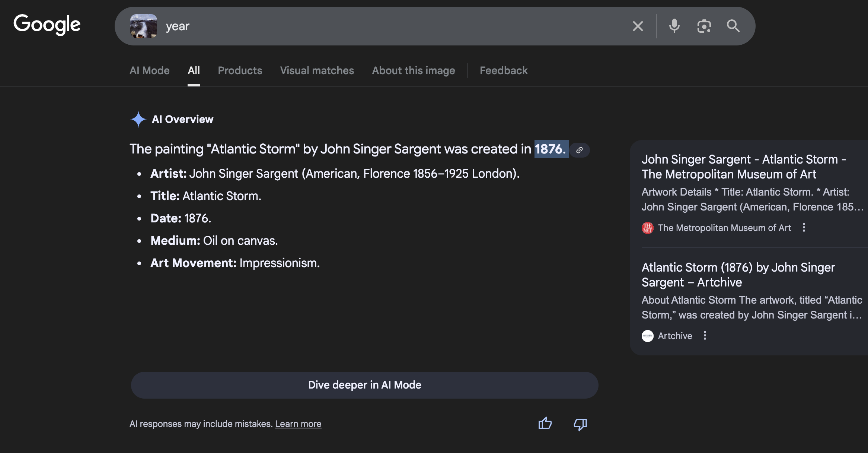Click the Learn more link
The width and height of the screenshot is (868, 453).
[298, 424]
